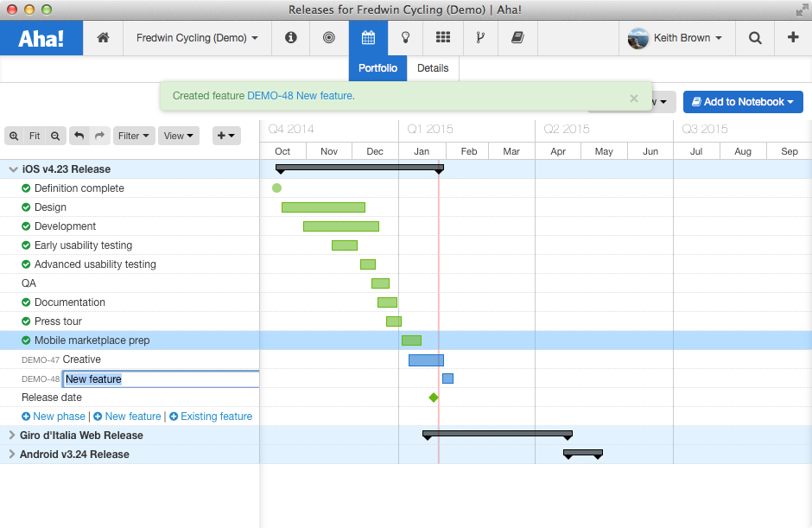Image resolution: width=812 pixels, height=528 pixels.
Task: Click the green Release date diamond marker
Action: tap(434, 398)
